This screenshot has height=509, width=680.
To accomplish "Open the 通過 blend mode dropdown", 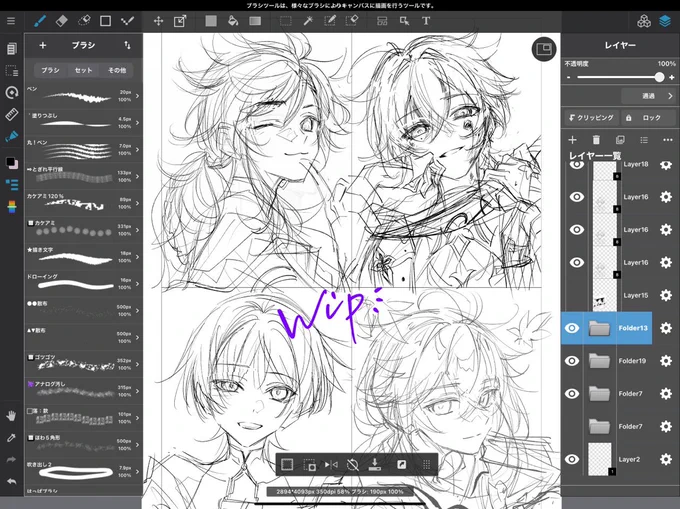I will [x=648, y=96].
